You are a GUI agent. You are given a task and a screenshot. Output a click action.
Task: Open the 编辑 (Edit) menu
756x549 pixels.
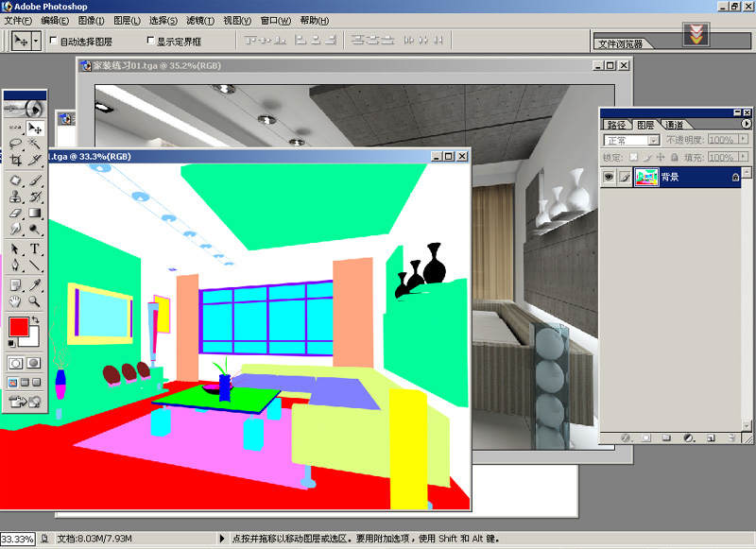point(55,20)
